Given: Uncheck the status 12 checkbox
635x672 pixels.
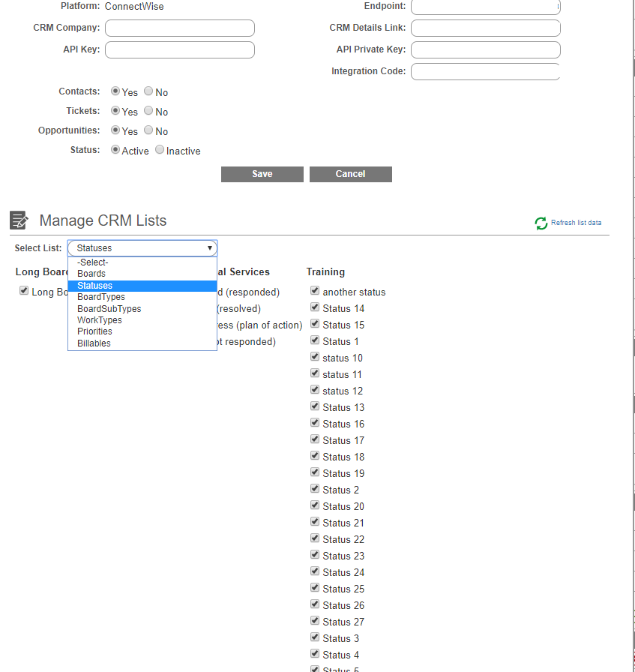Looking at the screenshot, I should 315,389.
